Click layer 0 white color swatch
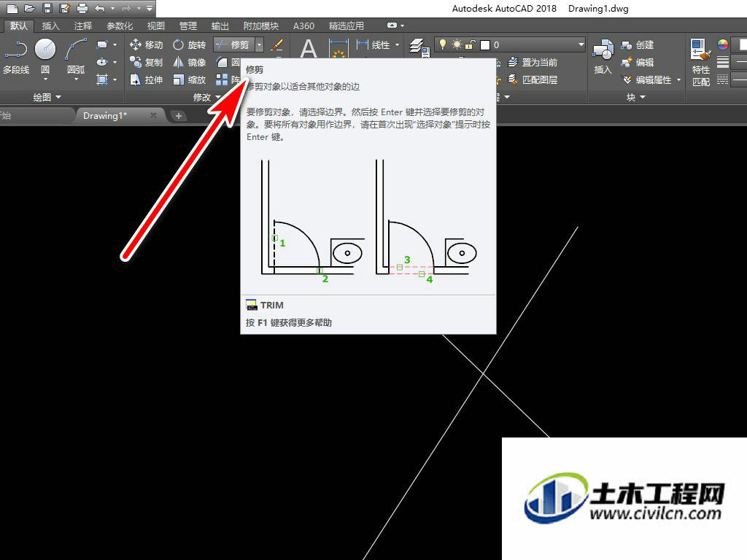Screen dimensions: 747x560 tap(485, 44)
